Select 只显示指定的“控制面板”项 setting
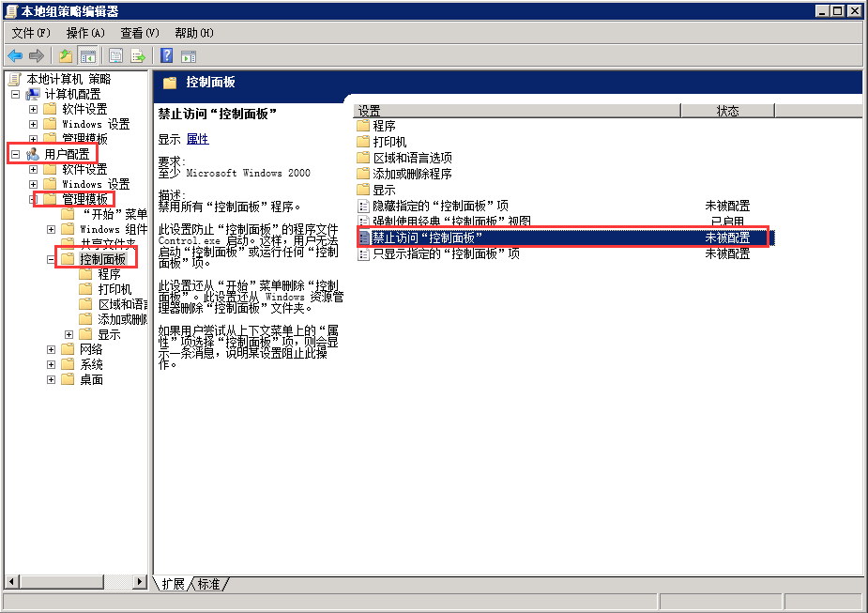 click(x=446, y=253)
